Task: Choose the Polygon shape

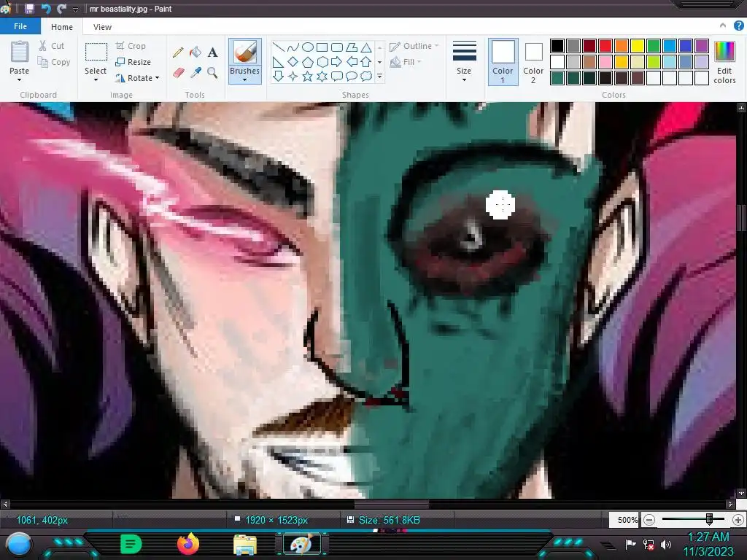Action: pyautogui.click(x=352, y=47)
